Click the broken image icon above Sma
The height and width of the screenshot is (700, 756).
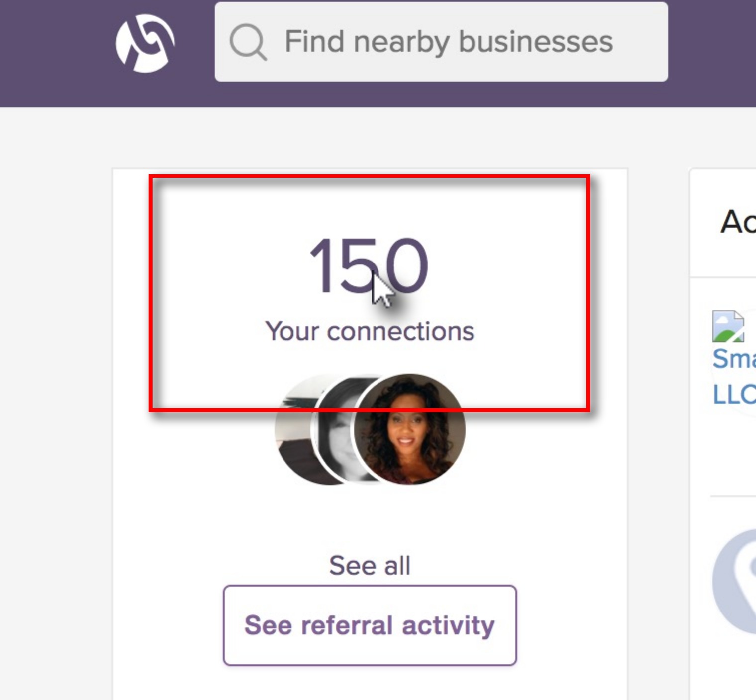[728, 326]
